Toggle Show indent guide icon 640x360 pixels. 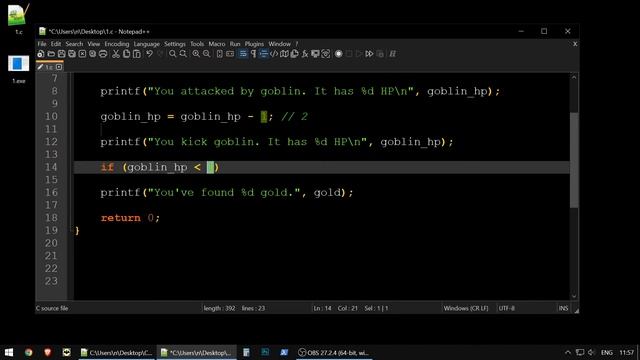tap(264, 54)
